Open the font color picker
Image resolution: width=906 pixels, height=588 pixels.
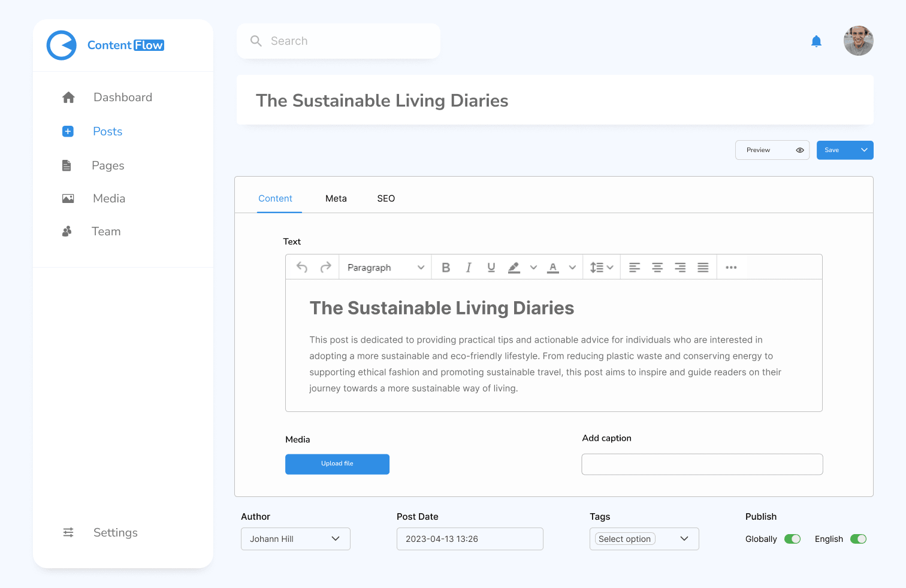553,267
